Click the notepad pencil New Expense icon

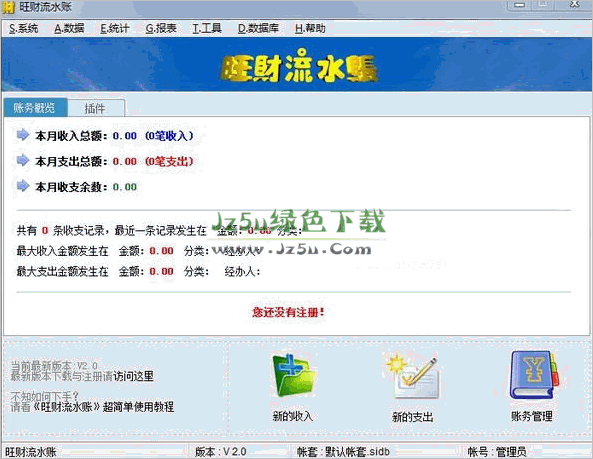click(412, 376)
